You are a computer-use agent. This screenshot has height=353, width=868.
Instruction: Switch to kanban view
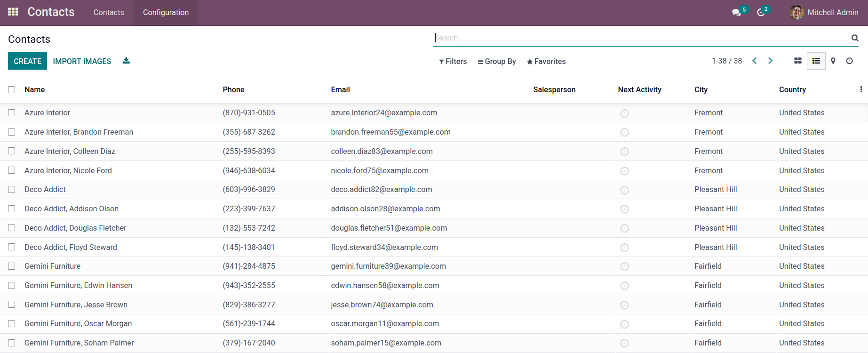798,61
